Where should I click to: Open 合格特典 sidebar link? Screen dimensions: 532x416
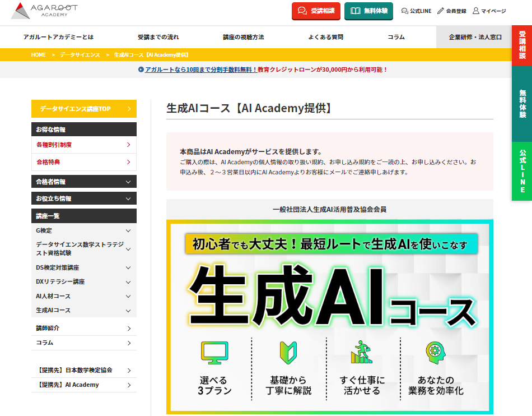coord(84,163)
